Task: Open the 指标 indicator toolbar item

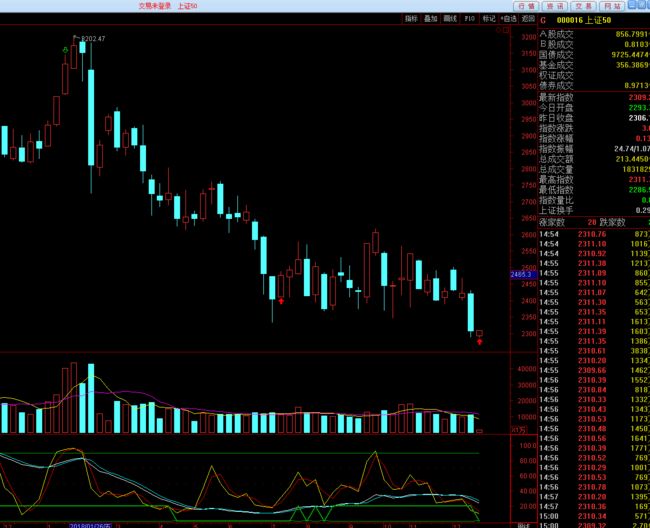Action: pos(411,19)
